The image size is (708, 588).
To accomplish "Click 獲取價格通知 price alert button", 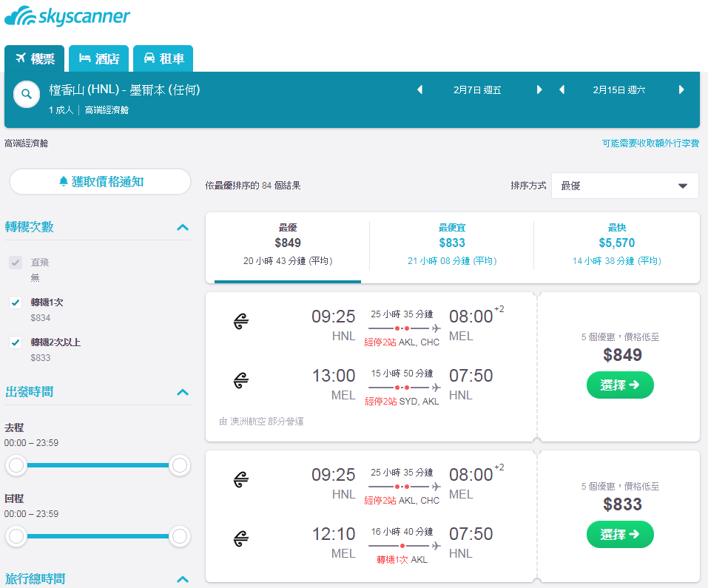I will coord(100,182).
